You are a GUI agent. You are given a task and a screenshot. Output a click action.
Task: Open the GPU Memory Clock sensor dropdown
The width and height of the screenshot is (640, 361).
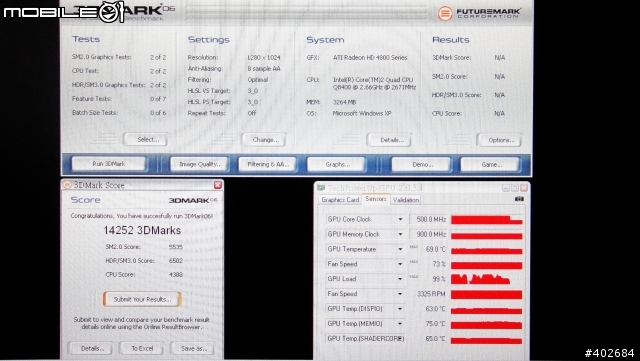point(400,234)
